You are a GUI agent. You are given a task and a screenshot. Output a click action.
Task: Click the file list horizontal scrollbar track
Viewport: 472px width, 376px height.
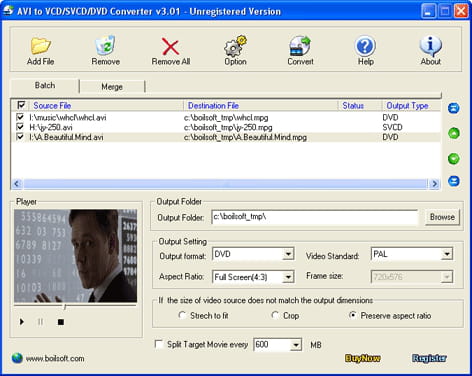(225, 184)
